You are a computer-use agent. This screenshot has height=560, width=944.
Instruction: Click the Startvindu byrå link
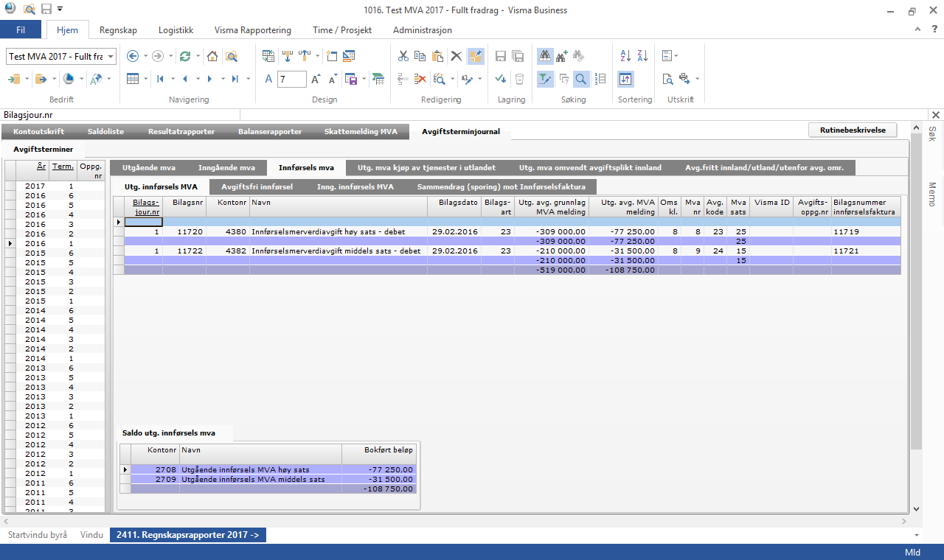tap(38, 536)
